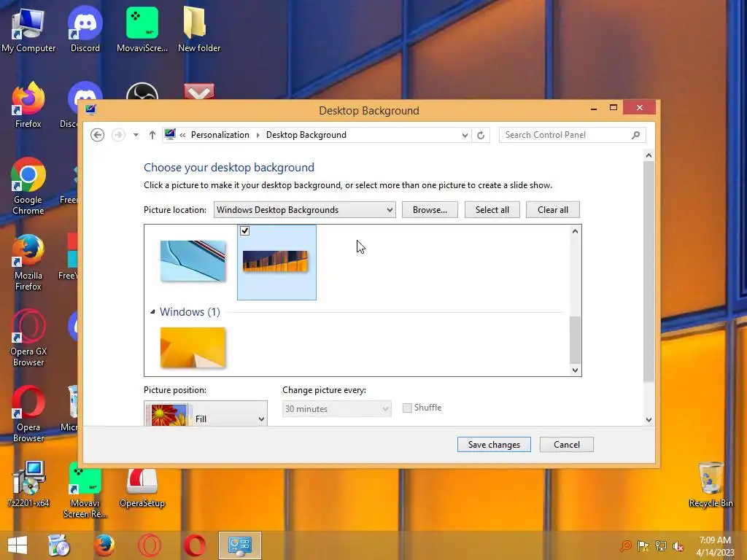
Task: Activate the Control Panel taskbar button
Action: [x=239, y=545]
